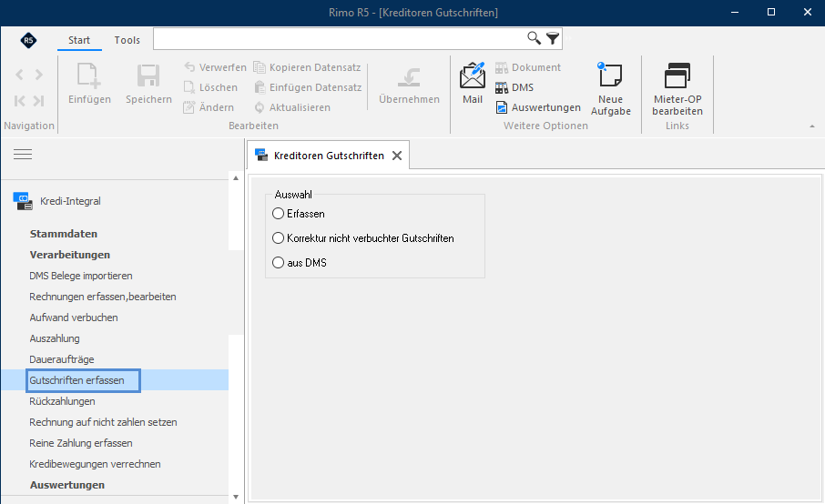Click the Dokument option
Screen dimensions: 825x504
coord(528,67)
